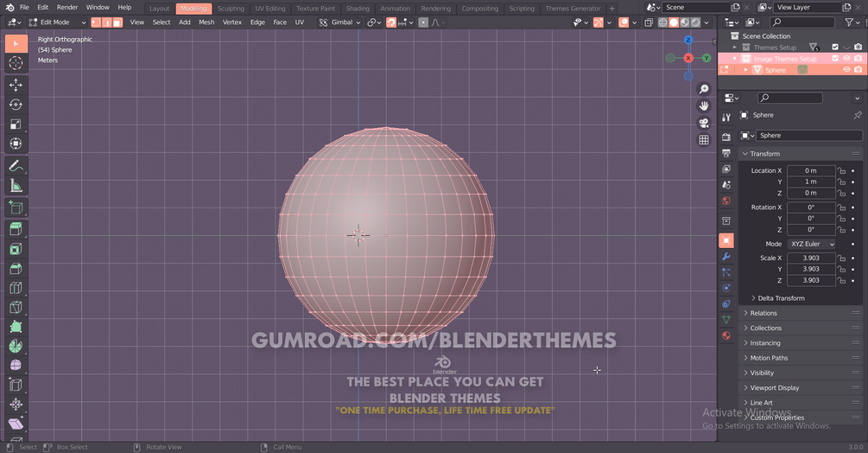Select the Annotate tool

[x=16, y=166]
